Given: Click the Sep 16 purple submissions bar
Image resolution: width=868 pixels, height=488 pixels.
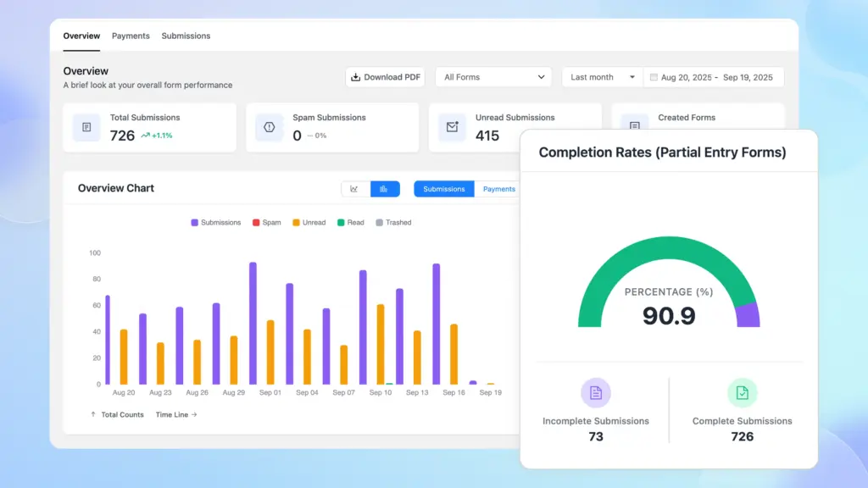Looking at the screenshot, I should (x=437, y=324).
